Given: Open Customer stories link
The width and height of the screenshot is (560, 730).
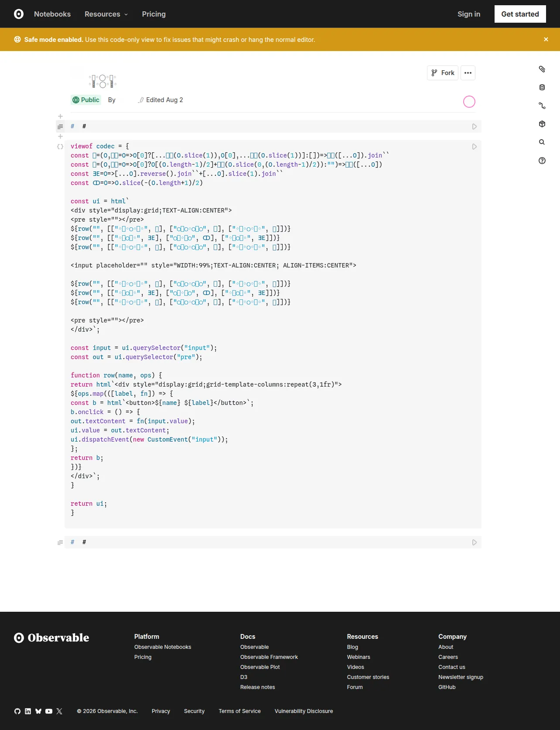Looking at the screenshot, I should tap(368, 677).
